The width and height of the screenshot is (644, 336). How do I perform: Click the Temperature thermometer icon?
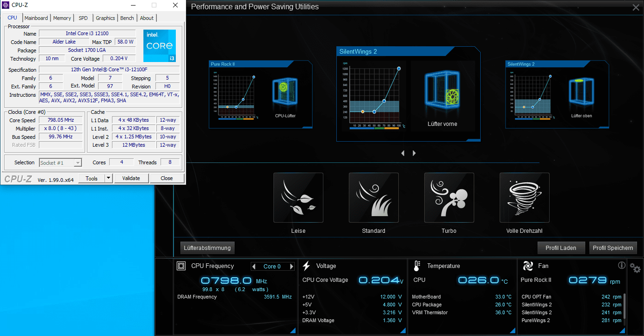[417, 266]
